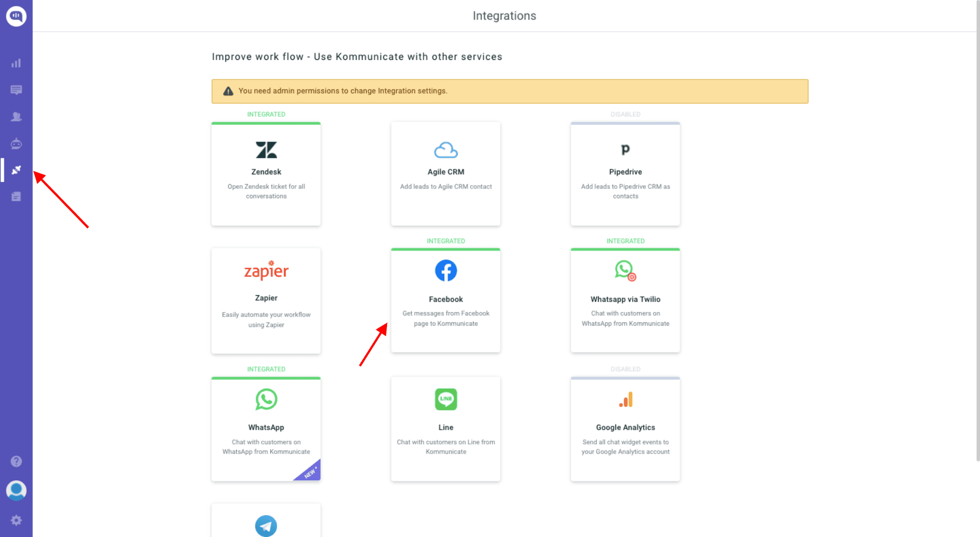
Task: Open the Zendesk integration card
Action: [x=266, y=174]
